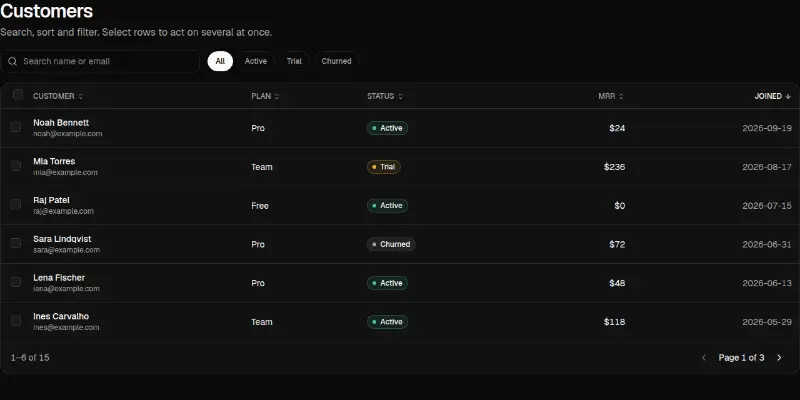Click the Free plan cell for Raj Patel
The width and height of the screenshot is (800, 400).
pos(260,206)
